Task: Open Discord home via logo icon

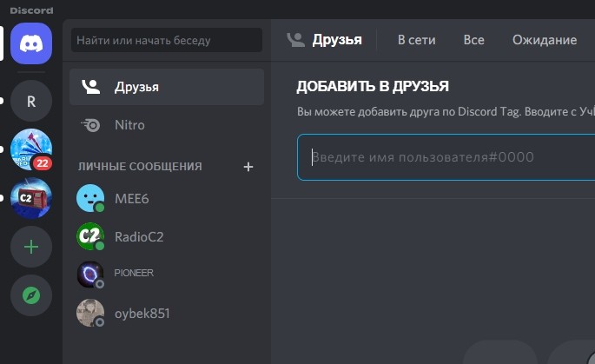Action: point(31,43)
